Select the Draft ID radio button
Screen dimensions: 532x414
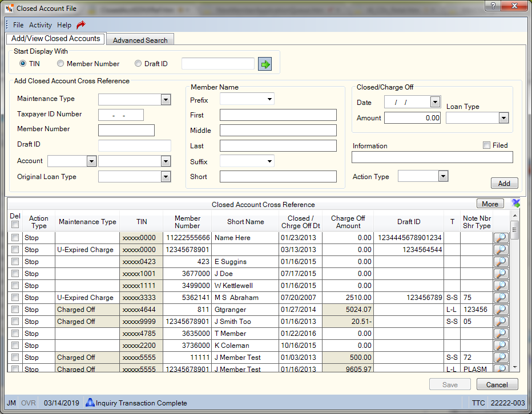[x=138, y=63]
